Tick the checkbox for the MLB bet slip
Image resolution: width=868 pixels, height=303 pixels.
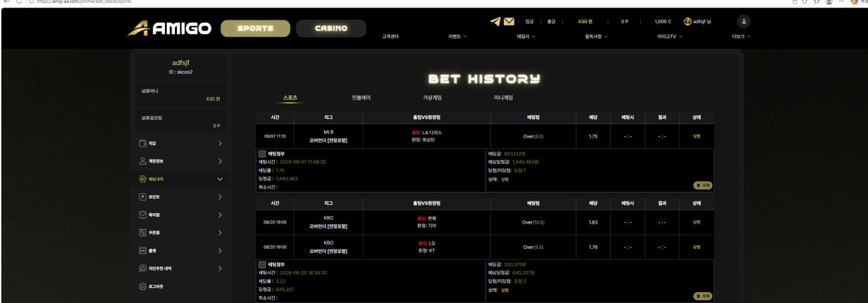(x=262, y=154)
